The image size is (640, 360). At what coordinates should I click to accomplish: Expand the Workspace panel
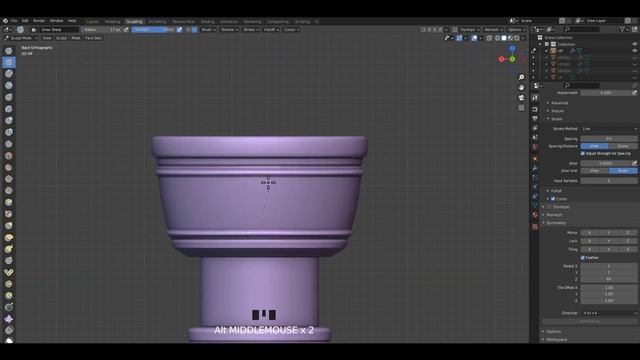tap(556, 340)
